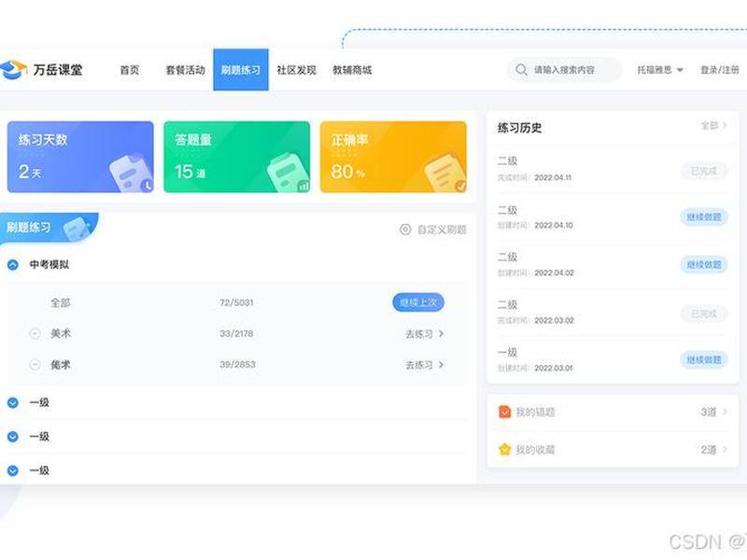Click the search magnifier icon
Viewport: 747px width, 560px height.
tap(521, 69)
